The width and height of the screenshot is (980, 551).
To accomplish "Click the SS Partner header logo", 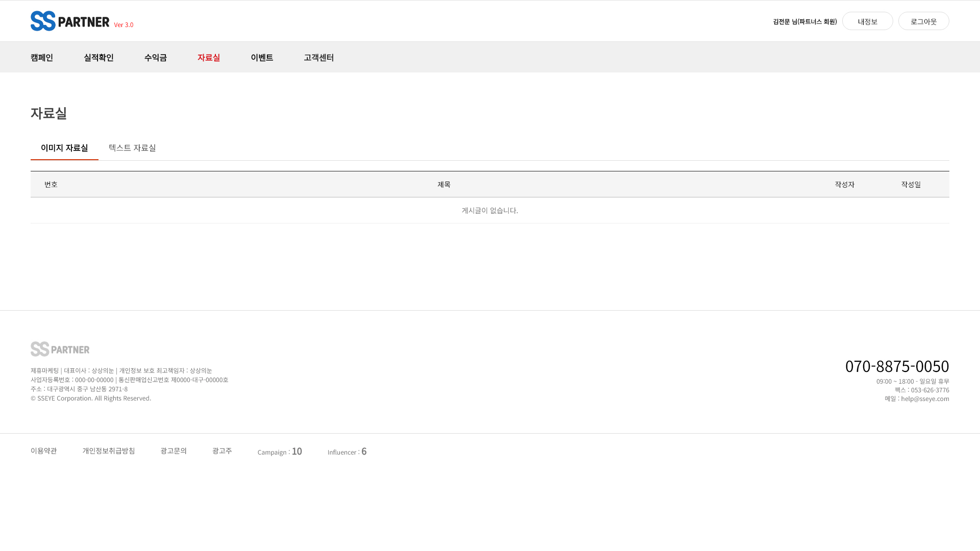I will coord(70,21).
